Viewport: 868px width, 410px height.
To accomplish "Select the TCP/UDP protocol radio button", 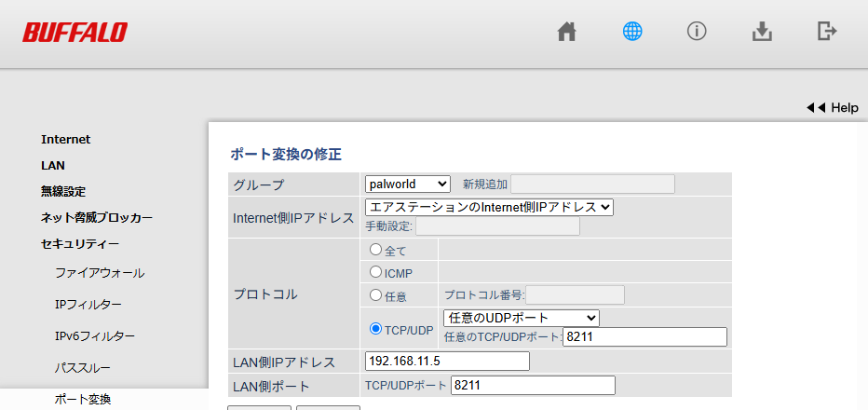I will coord(376,329).
